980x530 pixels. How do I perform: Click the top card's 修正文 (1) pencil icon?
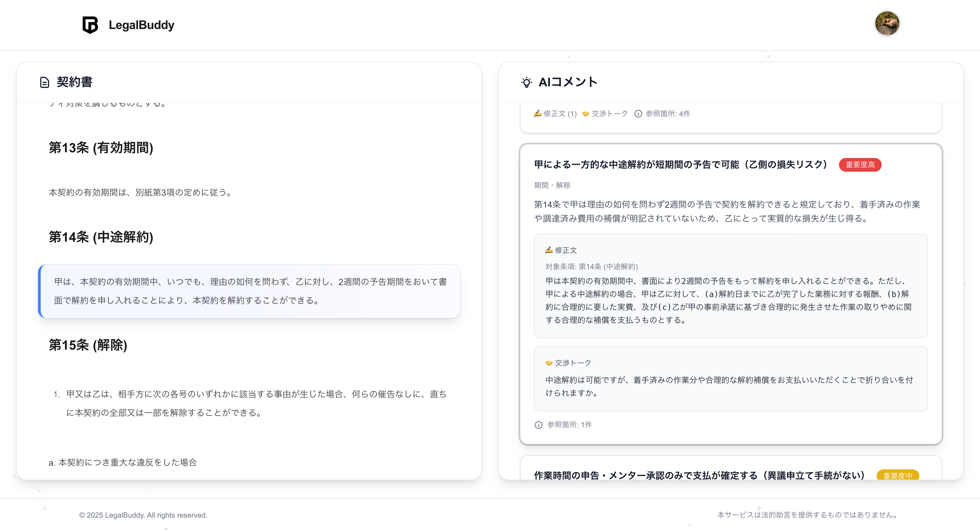537,114
